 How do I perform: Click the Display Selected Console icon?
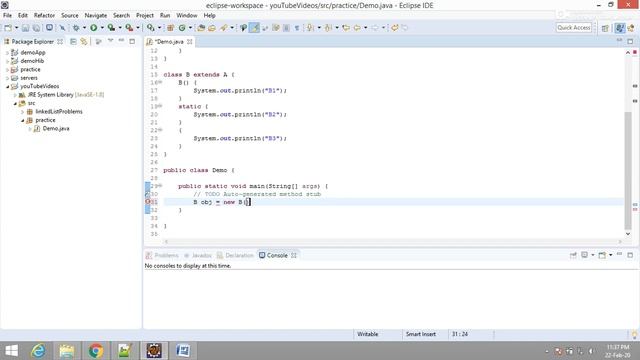coord(584,255)
